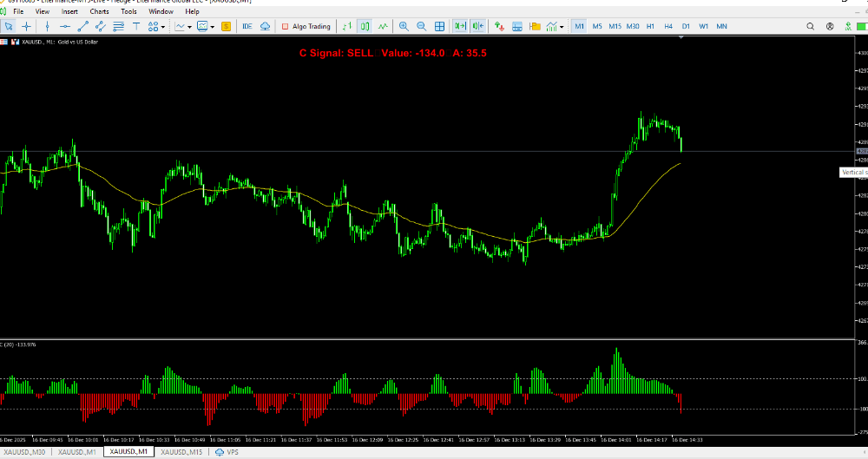Open the VPS tab link
Viewport: 868px width, 459px height.
pyautogui.click(x=227, y=452)
